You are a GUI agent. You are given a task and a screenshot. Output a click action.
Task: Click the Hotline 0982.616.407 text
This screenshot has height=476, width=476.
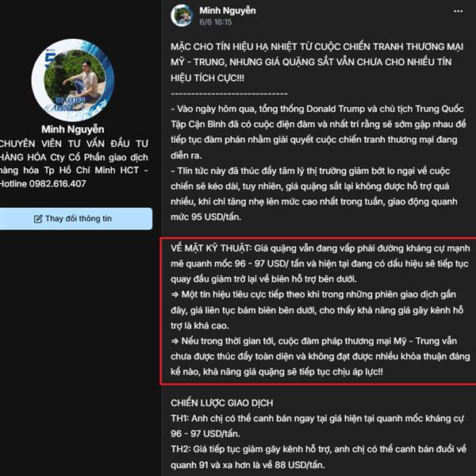43,184
